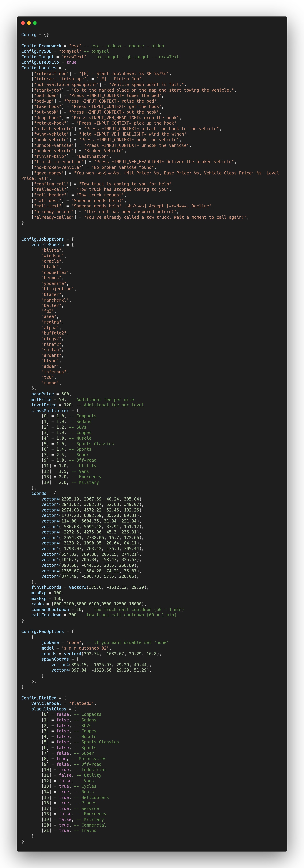304x868 pixels.
Task: Click the "rancherxl" vehicle model
Action: (x=55, y=300)
